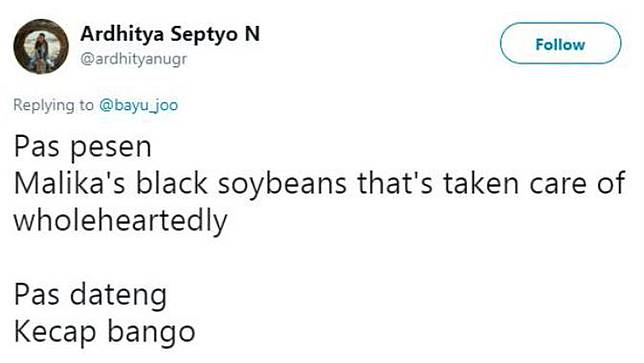Click the word 'dateng' in the tweet
Screen dimensions: 644x363
pyautogui.click(x=118, y=296)
